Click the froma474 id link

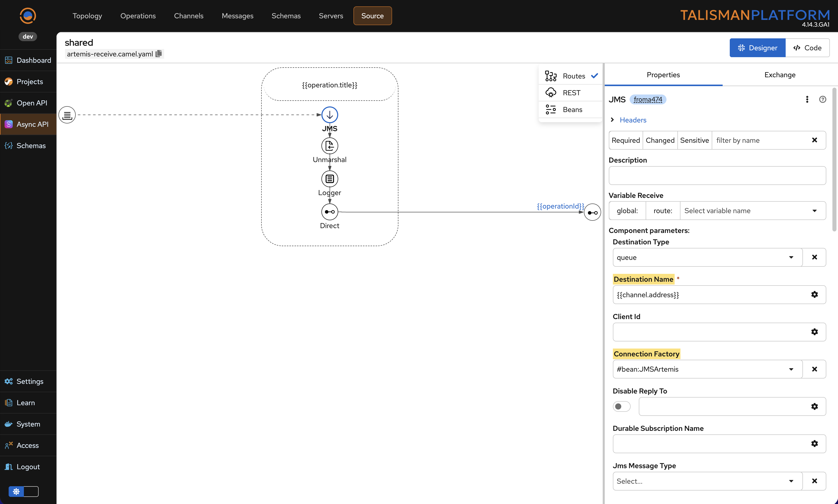647,100
